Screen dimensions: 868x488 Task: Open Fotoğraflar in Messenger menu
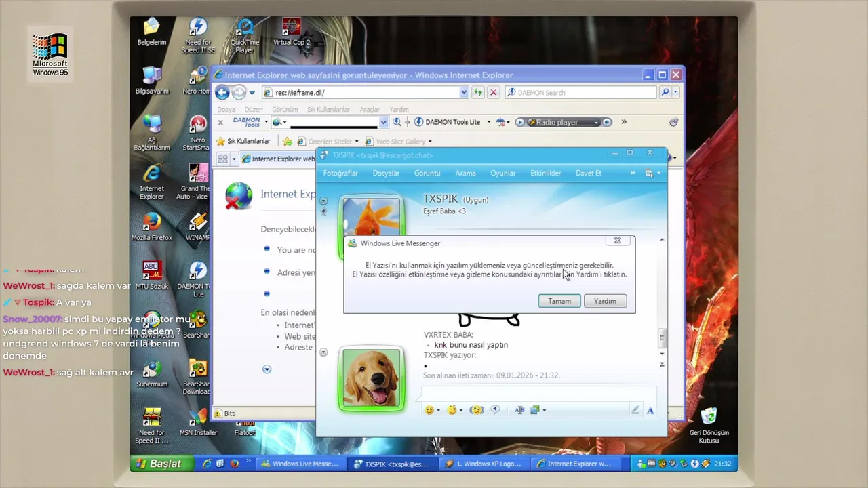click(340, 174)
